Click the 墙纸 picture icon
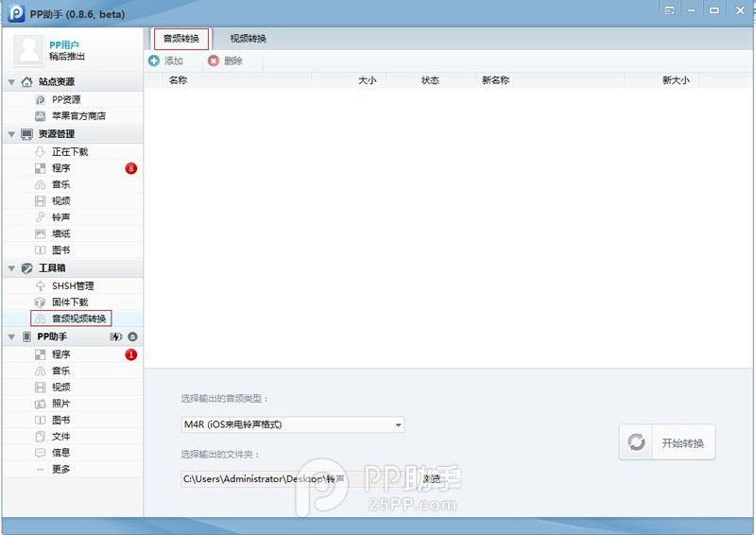 [x=41, y=234]
